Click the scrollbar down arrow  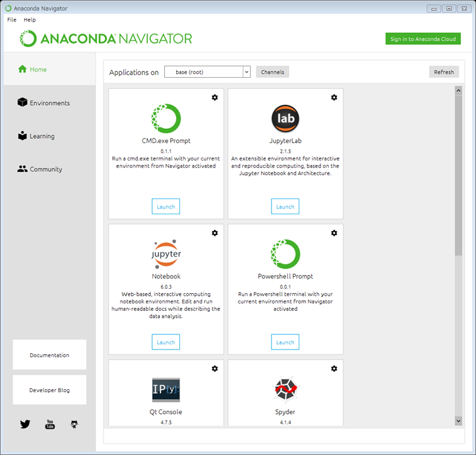[458, 421]
